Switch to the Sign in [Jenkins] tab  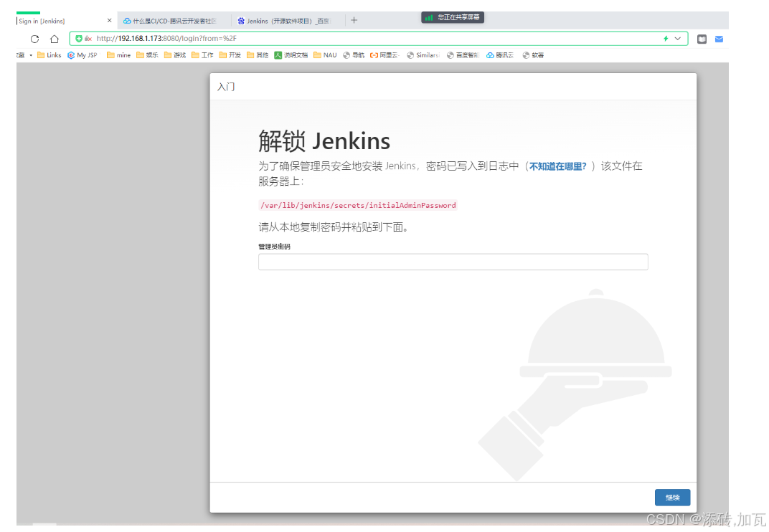[64, 21]
